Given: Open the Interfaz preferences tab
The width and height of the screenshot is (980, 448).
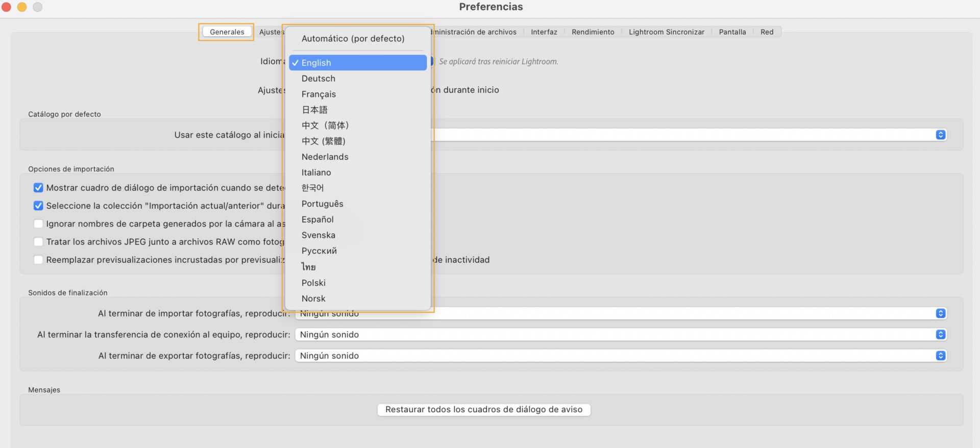Looking at the screenshot, I should pyautogui.click(x=544, y=32).
